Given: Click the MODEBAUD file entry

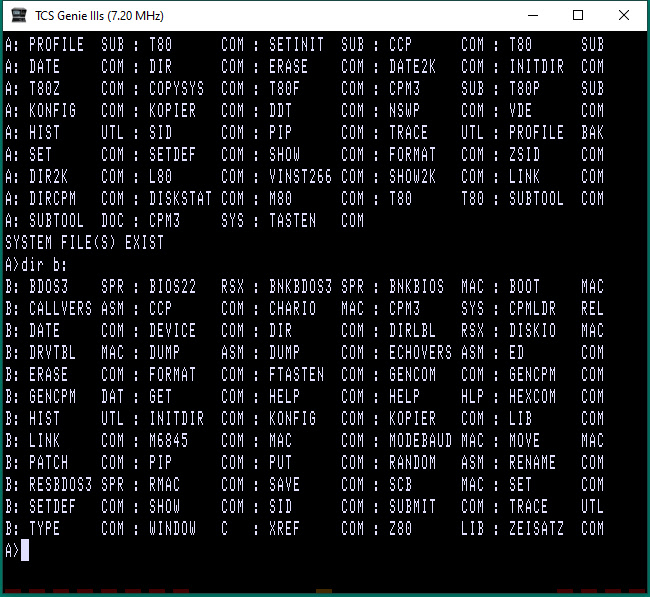Looking at the screenshot, I should pos(417,440).
